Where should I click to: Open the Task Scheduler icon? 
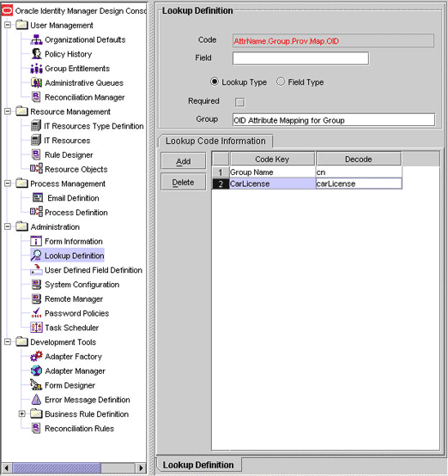36,328
